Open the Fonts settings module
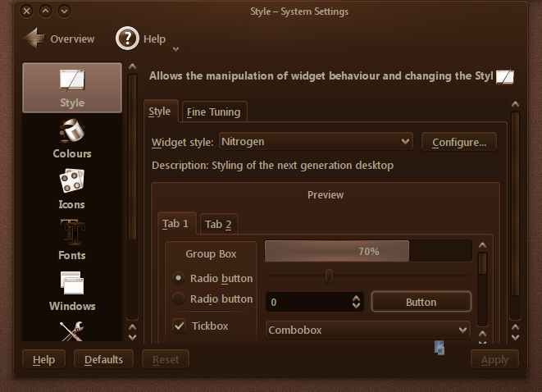 (x=72, y=240)
